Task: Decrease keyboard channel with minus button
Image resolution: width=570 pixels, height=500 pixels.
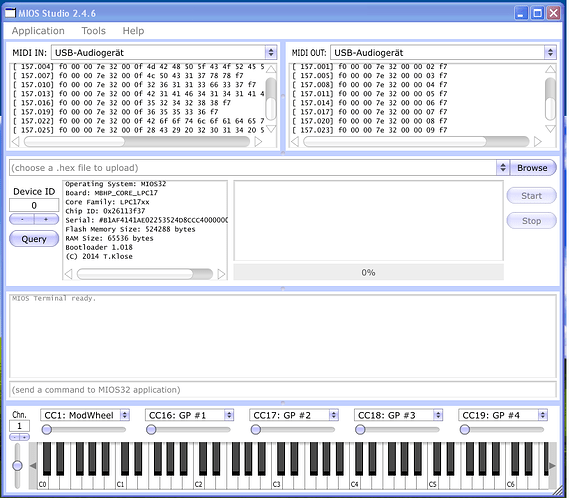Action: (15, 437)
